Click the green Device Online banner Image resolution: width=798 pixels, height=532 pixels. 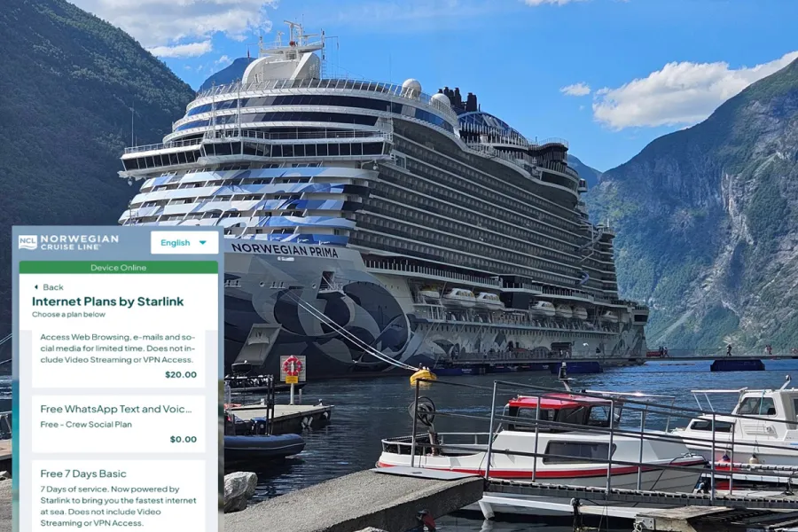pyautogui.click(x=119, y=267)
